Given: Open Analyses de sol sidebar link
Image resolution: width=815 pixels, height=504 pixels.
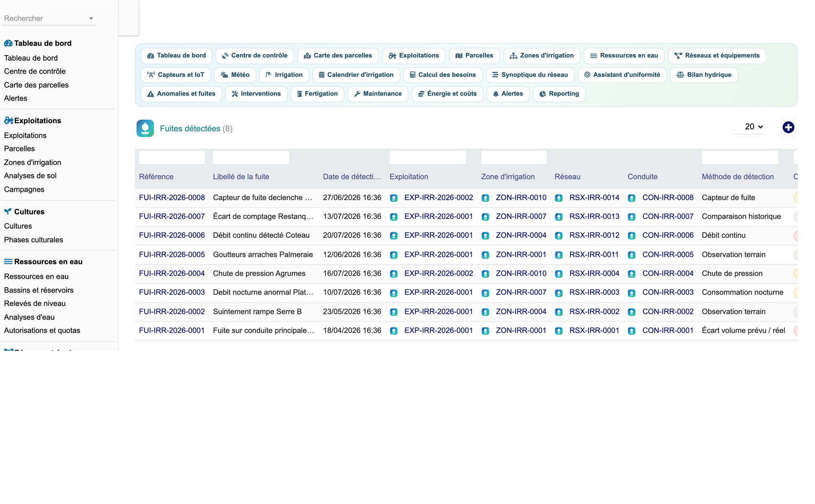Looking at the screenshot, I should click(30, 176).
